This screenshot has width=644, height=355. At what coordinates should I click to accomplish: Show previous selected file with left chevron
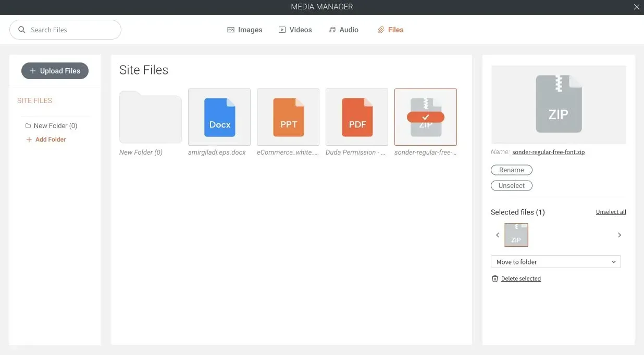coord(498,235)
